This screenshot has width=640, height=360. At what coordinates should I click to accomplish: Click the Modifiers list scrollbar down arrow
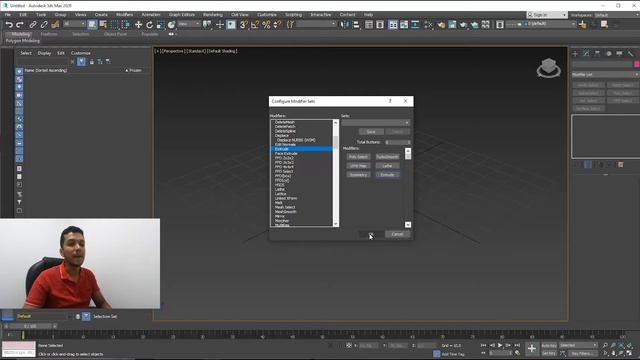(x=336, y=224)
